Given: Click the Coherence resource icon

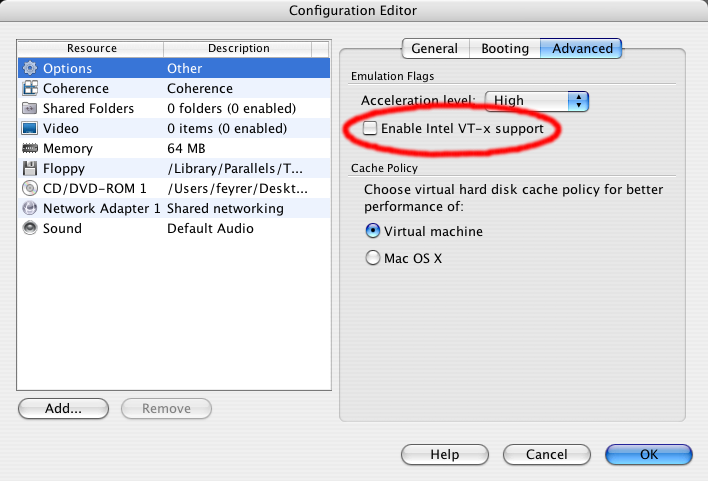Looking at the screenshot, I should click(x=29, y=89).
